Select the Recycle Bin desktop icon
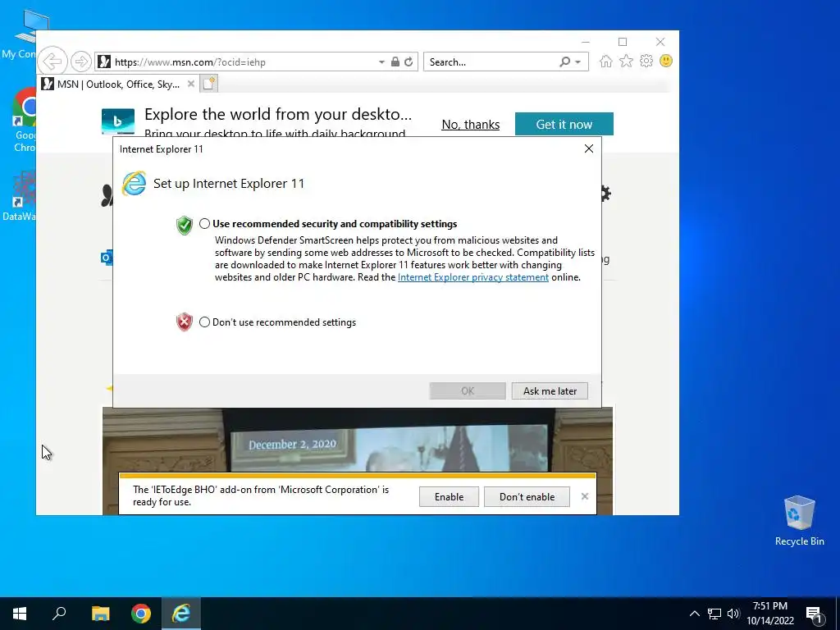This screenshot has width=840, height=630. (799, 521)
